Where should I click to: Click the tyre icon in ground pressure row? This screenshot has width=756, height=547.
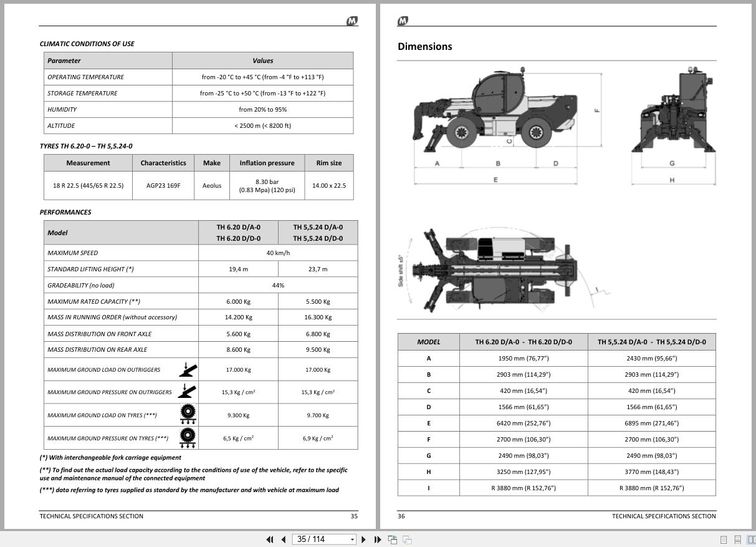click(x=188, y=437)
